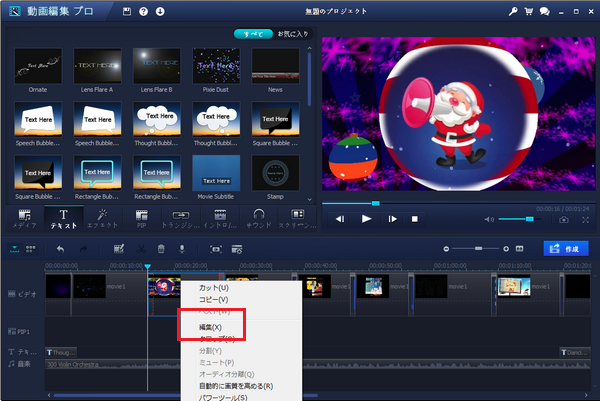Switch to storyboard view mode icon
The width and height of the screenshot is (600, 401).
[x=31, y=249]
